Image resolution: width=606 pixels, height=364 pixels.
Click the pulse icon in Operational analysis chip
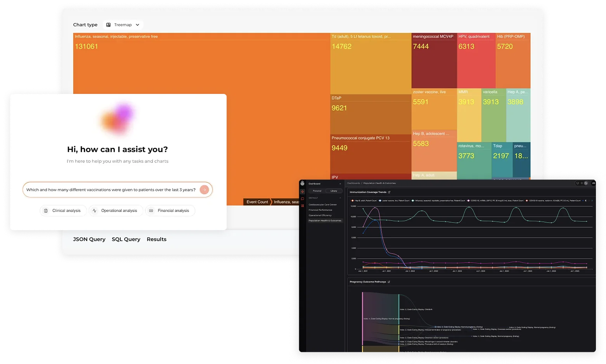click(x=95, y=211)
